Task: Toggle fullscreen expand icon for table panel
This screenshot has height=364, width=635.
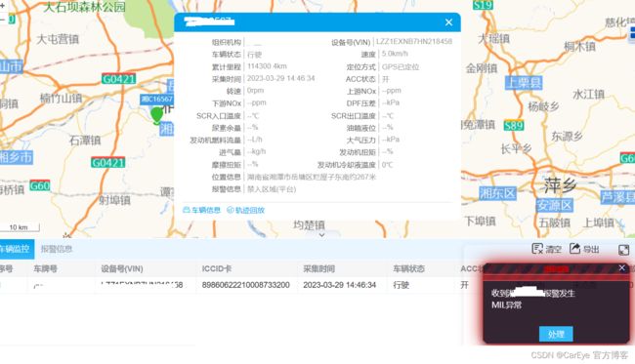Action: [623, 250]
